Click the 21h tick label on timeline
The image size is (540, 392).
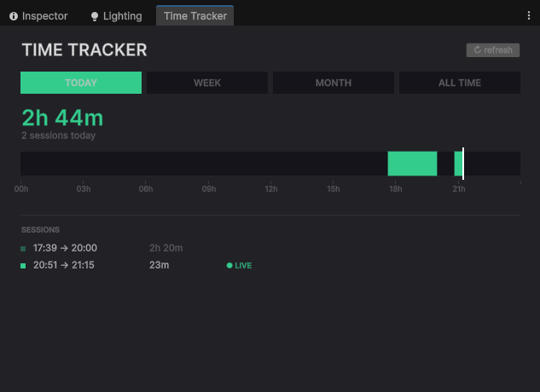[459, 189]
